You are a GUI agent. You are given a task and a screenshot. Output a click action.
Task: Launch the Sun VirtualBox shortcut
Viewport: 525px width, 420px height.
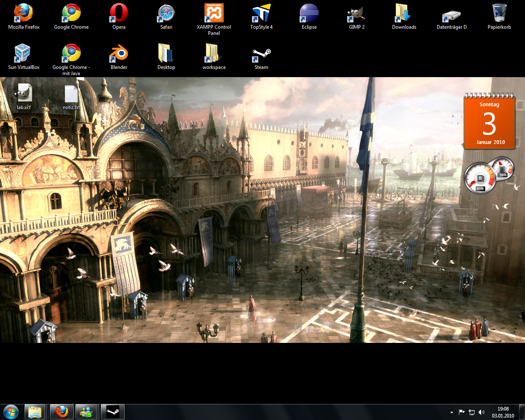click(24, 57)
